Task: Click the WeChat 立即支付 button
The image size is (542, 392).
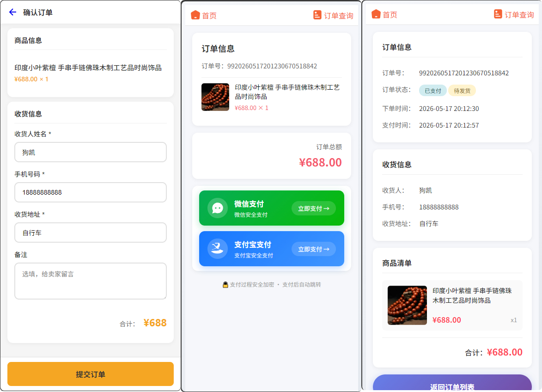Action: [x=314, y=208]
